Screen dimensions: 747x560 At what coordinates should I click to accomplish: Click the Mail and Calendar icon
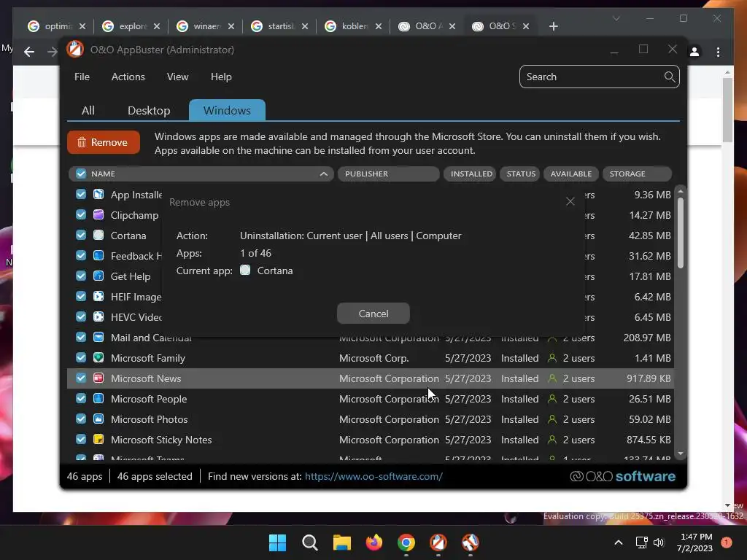point(98,337)
